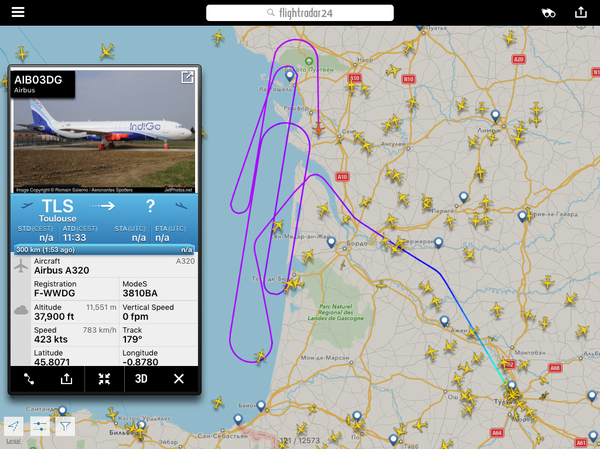
Task: Collapse the flight info panel
Action: click(x=104, y=379)
